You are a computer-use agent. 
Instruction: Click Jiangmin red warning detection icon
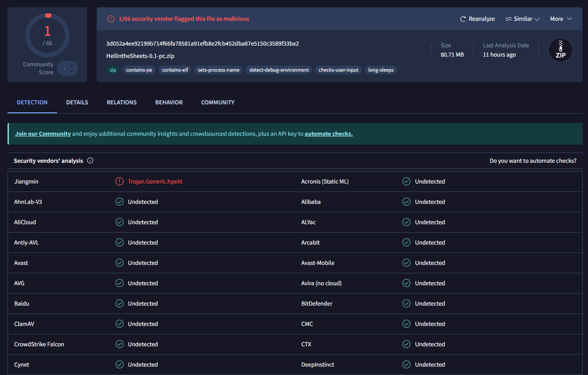click(120, 181)
